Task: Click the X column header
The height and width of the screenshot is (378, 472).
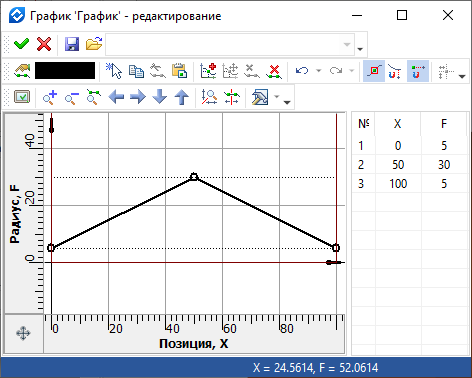Action: 397,124
